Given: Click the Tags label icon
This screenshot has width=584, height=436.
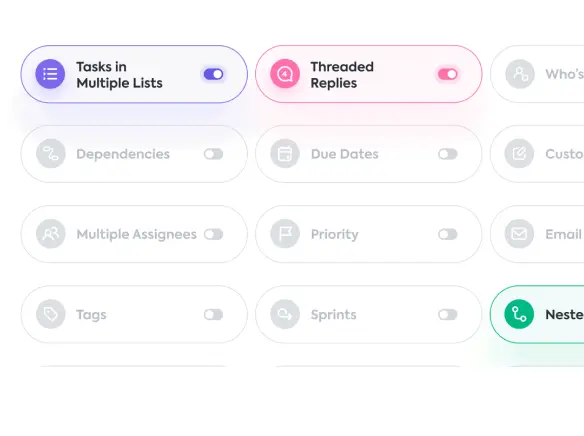Looking at the screenshot, I should click(51, 314).
